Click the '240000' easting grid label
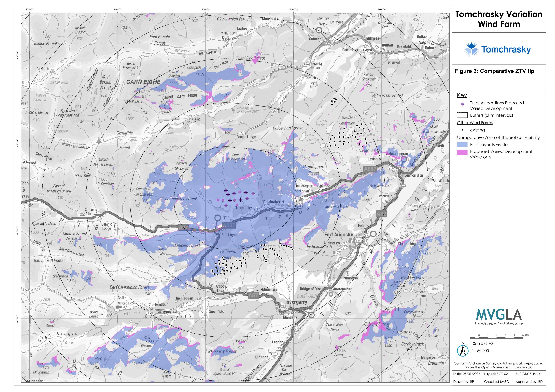Screen dimensions: 555x392 click(x=381, y=10)
